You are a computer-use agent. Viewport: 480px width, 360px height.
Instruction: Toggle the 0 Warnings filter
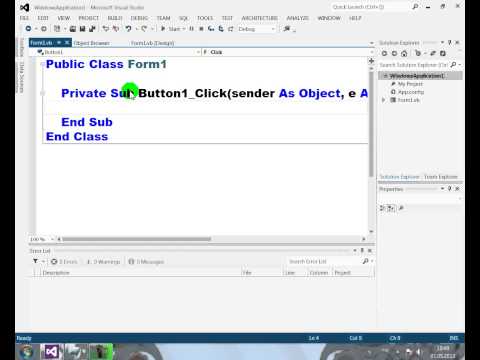(103, 262)
